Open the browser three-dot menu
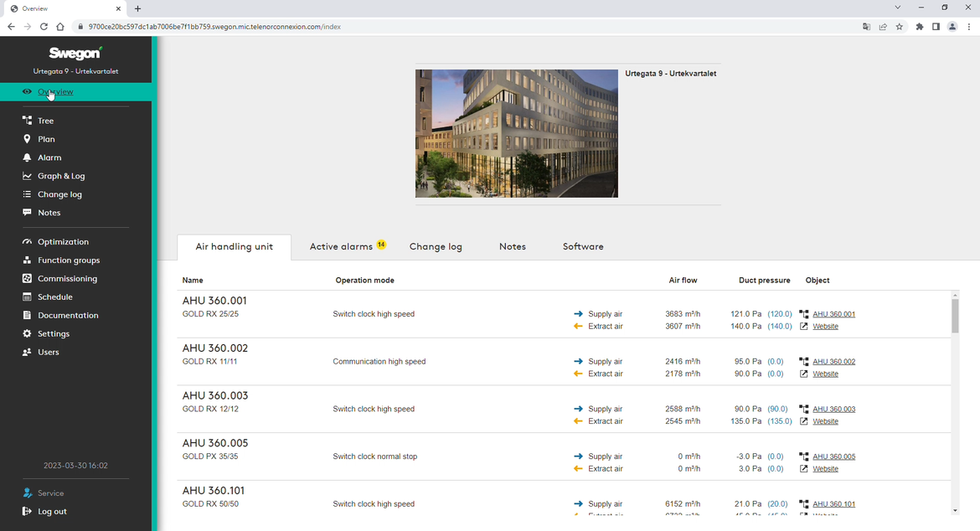Viewport: 980px width, 531px height. [x=969, y=27]
